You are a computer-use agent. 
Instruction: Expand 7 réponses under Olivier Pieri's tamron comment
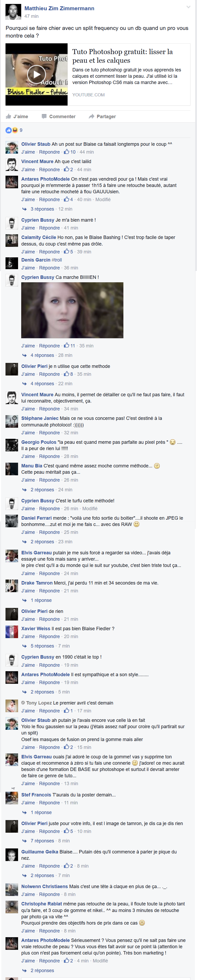point(42,841)
